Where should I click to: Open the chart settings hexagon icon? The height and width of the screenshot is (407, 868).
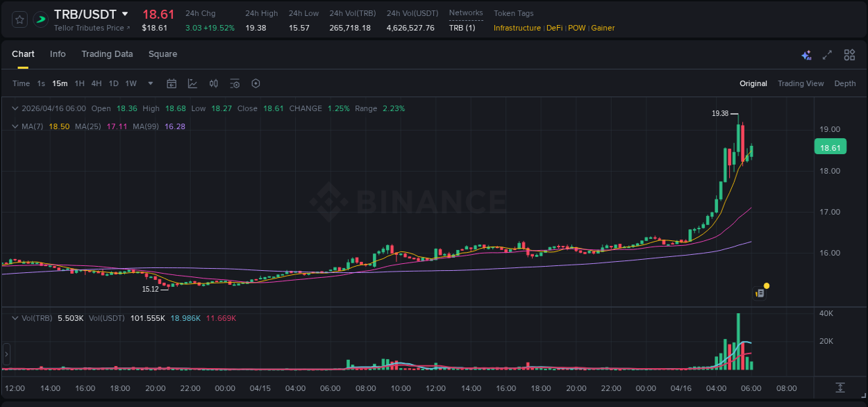pyautogui.click(x=256, y=83)
